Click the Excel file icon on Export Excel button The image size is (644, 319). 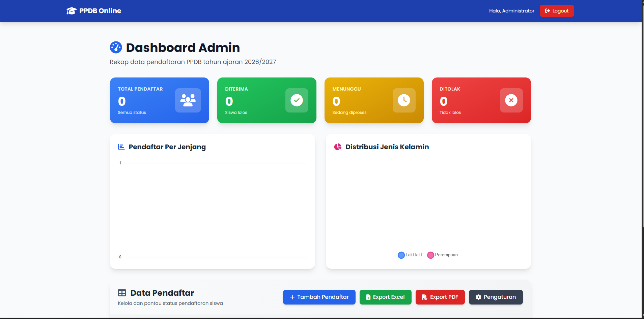pos(368,297)
